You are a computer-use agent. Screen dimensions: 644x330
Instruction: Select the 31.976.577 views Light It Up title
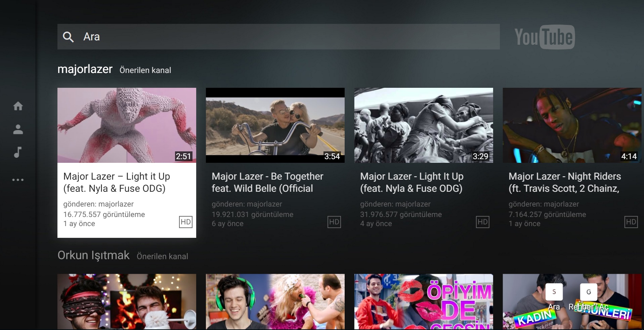[412, 182]
